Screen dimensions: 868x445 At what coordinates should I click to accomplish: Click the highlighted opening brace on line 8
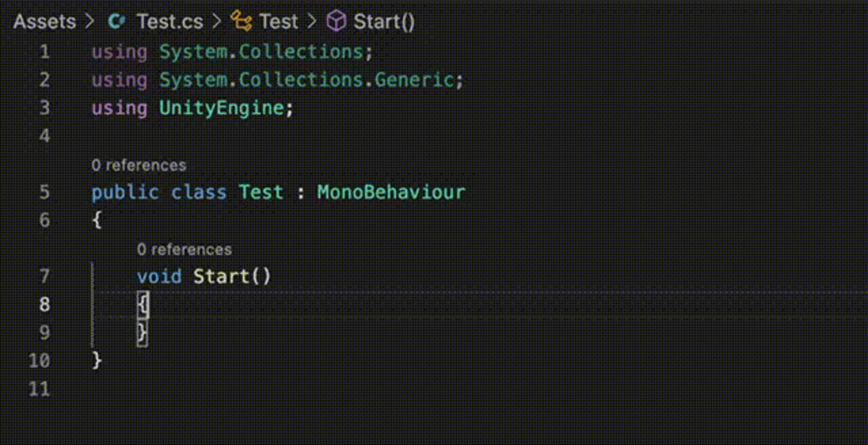pyautogui.click(x=142, y=305)
